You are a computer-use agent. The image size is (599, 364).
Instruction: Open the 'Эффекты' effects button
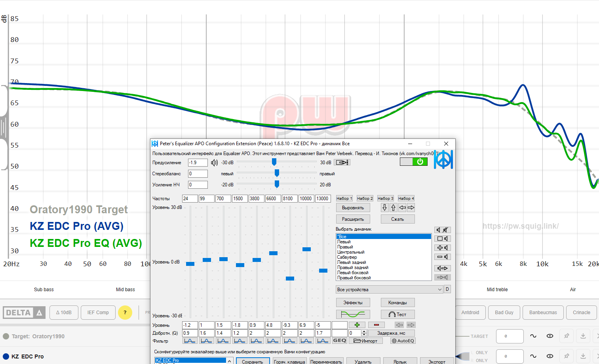pos(353,303)
